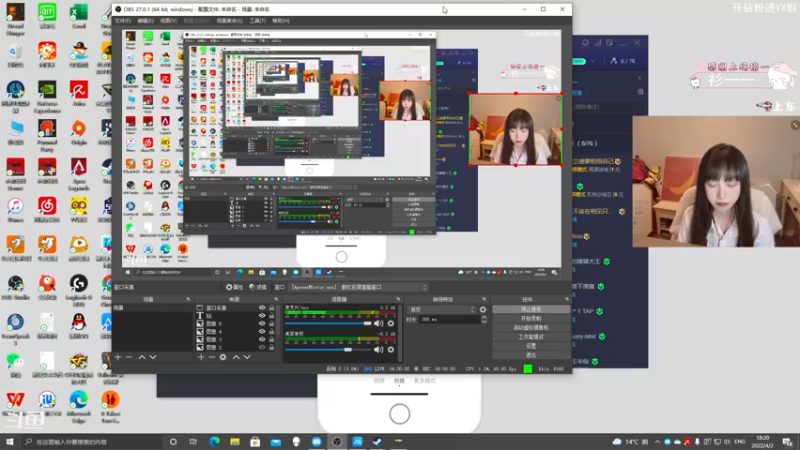Move selected source down in Sources list
This screenshot has height=450, width=800.
[x=247, y=357]
